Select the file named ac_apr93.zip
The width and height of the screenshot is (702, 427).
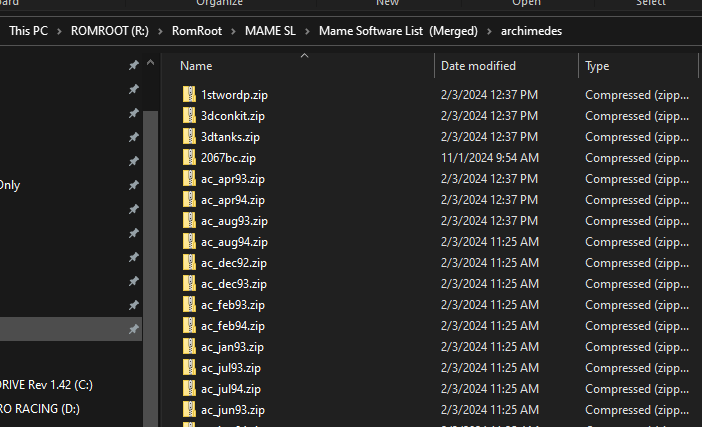pos(233,179)
